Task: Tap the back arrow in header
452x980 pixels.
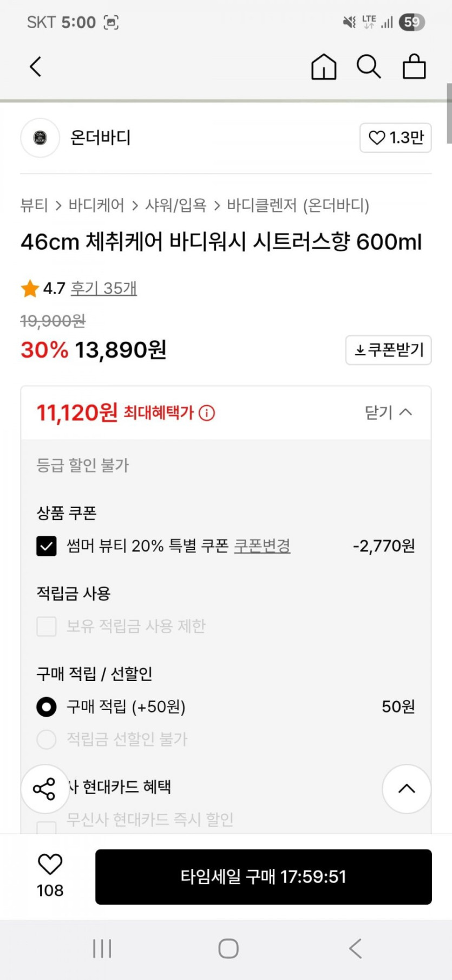Action: [36, 67]
